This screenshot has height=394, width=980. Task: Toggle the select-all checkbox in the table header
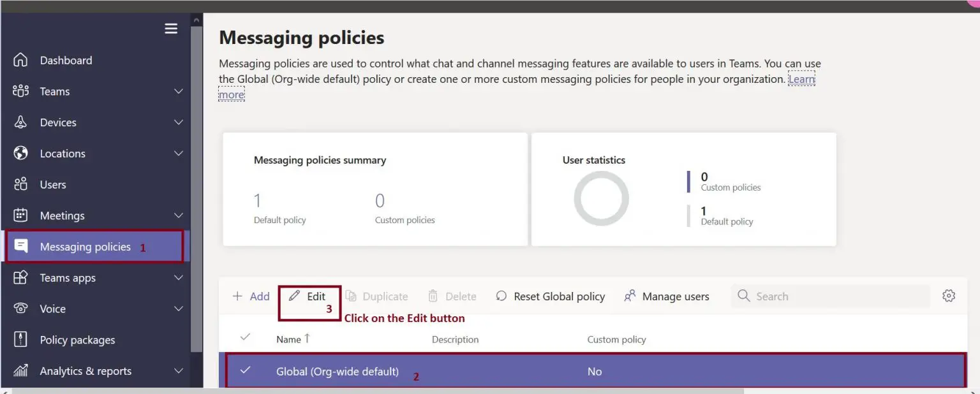(245, 339)
